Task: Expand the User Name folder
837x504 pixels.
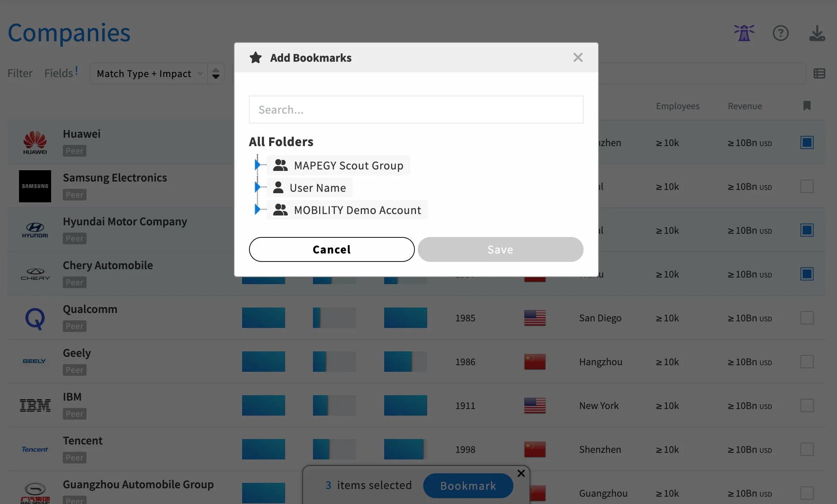Action: coord(257,187)
